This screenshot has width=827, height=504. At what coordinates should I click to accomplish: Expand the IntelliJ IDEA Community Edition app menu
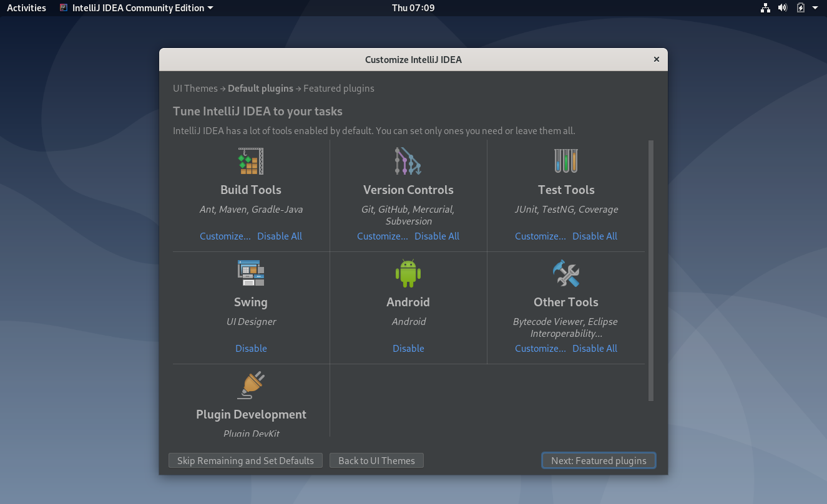[136, 8]
